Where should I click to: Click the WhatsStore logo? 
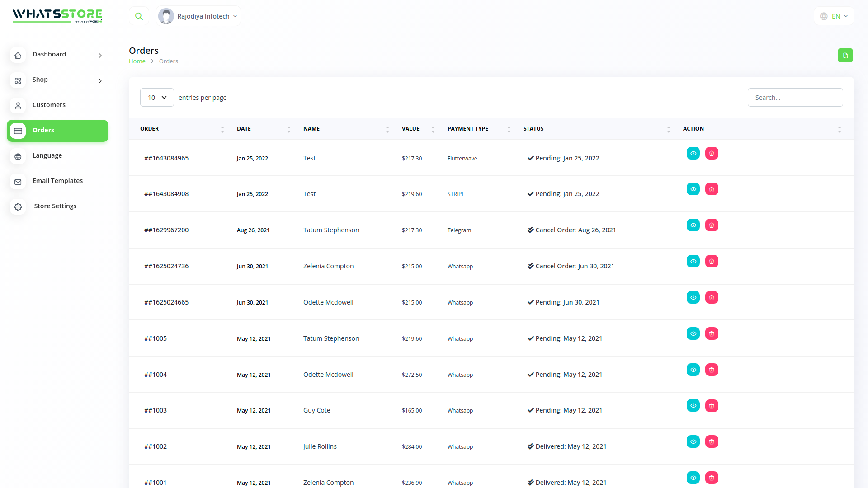pos(57,15)
